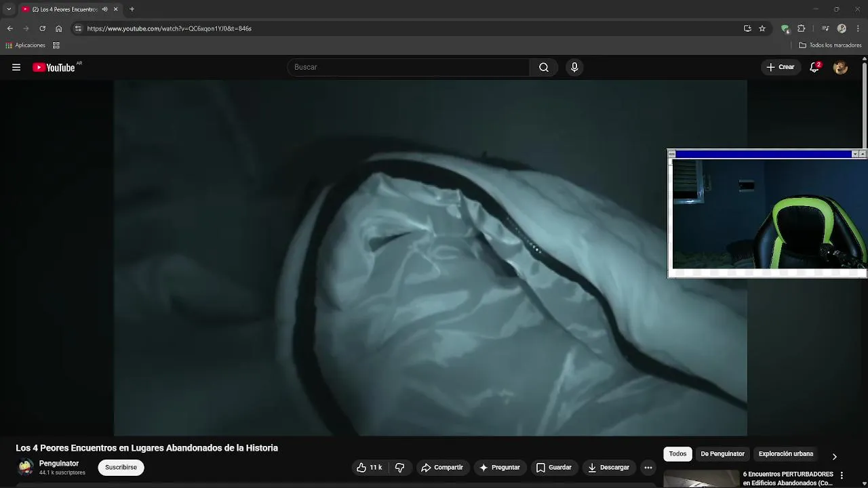Open the 6 Encuentros PERTURBADORES video thumbnail
Image resolution: width=868 pixels, height=488 pixels.
click(x=701, y=479)
